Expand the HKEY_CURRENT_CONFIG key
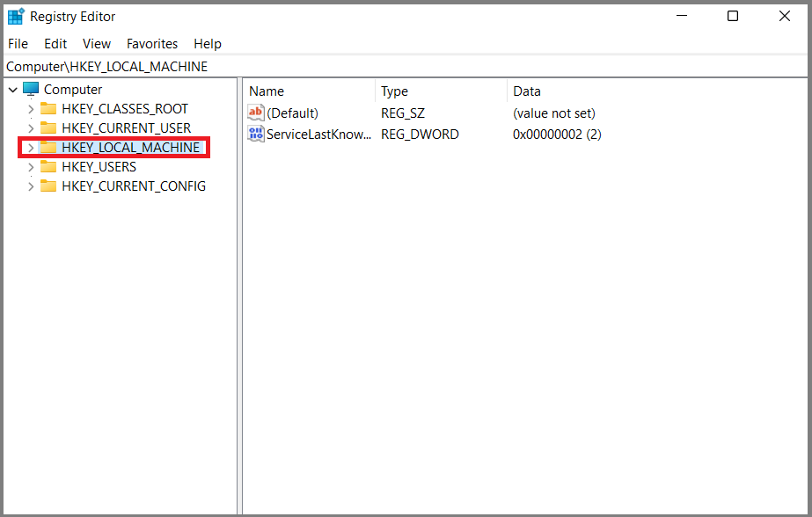Viewport: 812px width, 517px height. pyautogui.click(x=31, y=186)
